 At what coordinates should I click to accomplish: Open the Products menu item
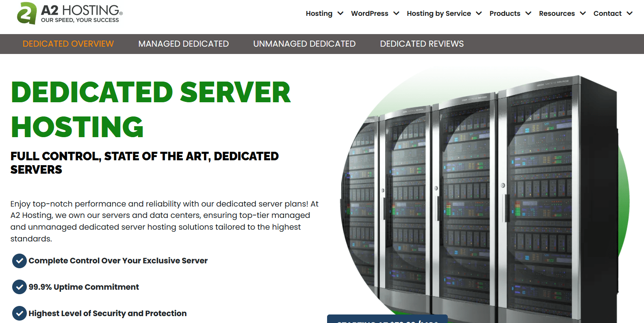coord(505,13)
